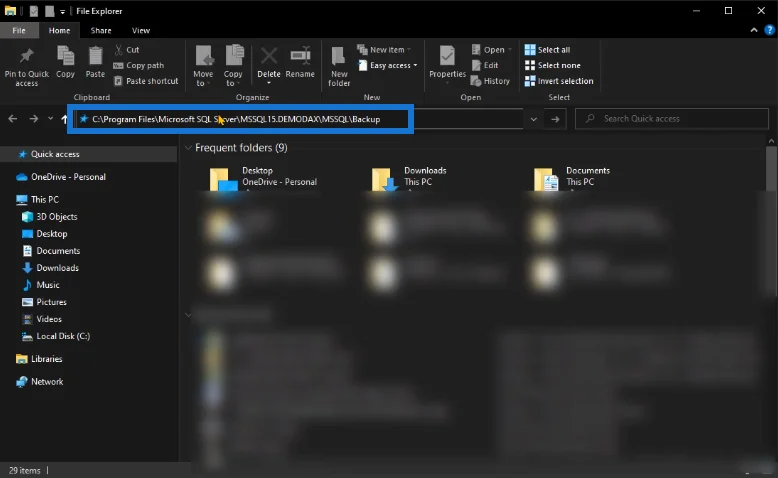This screenshot has width=778, height=478.
Task: Click the Go to arrow button
Action: (x=555, y=119)
